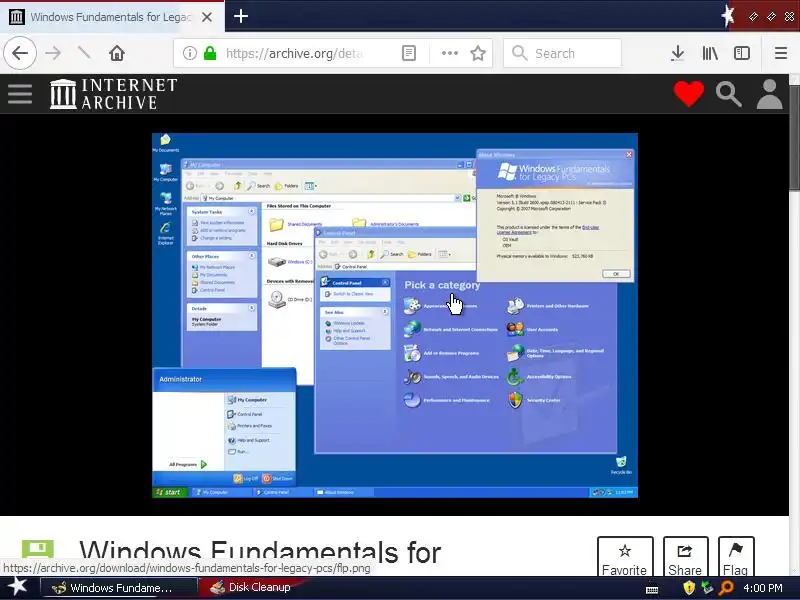
Task: Toggle the browser sidebar panel
Action: tap(742, 53)
